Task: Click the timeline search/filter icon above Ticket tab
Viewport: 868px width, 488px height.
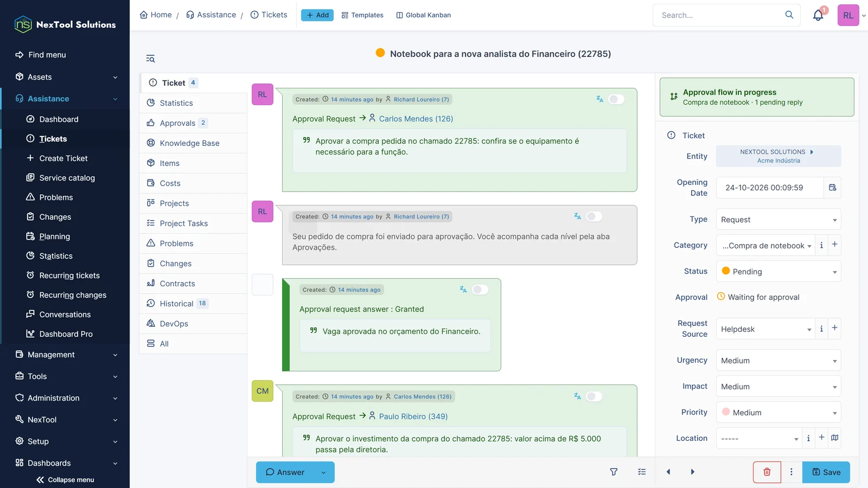Action: [x=150, y=59]
